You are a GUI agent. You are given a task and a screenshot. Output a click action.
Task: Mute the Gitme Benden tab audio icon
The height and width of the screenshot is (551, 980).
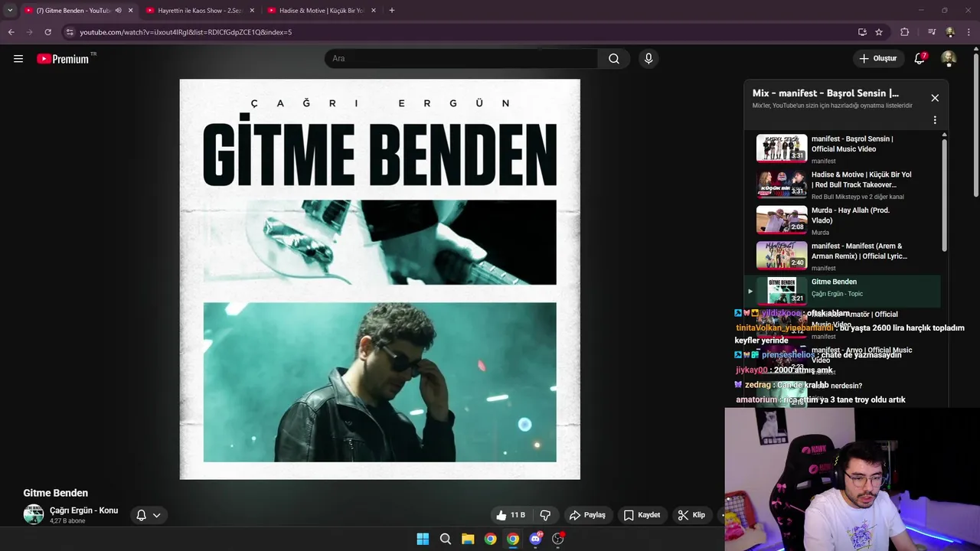click(x=118, y=11)
